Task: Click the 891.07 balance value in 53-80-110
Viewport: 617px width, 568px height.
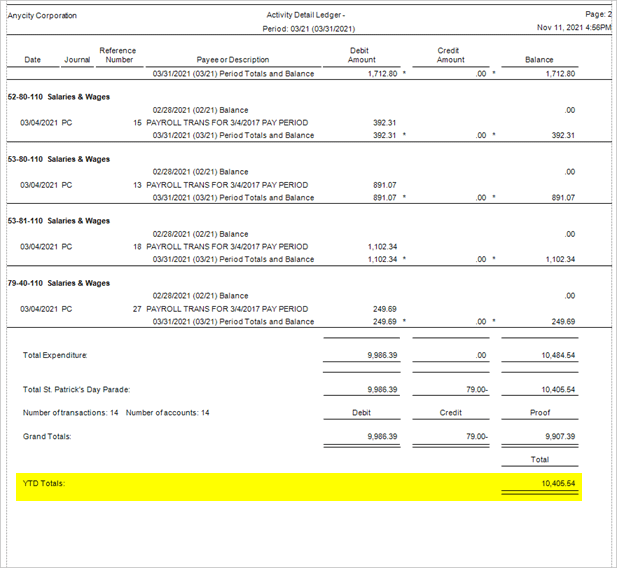Action: pos(563,198)
